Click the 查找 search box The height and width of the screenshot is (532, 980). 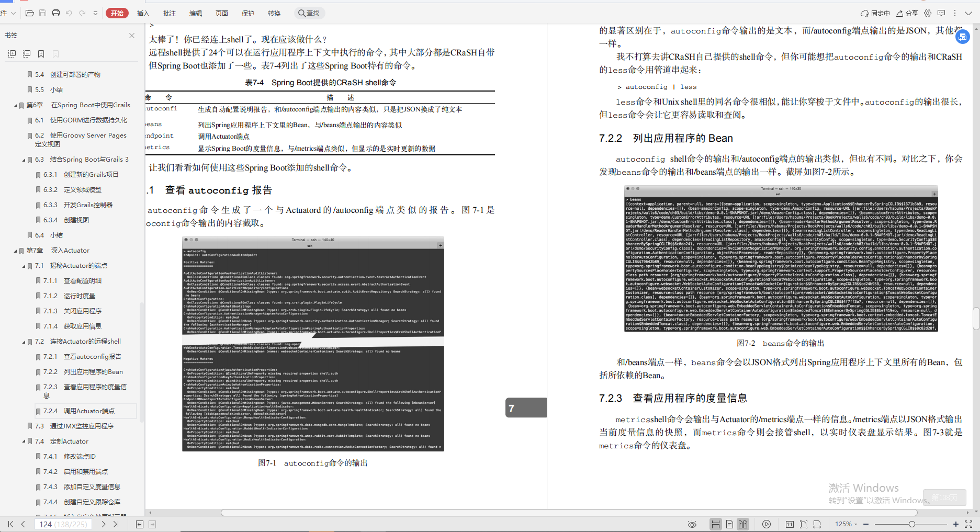point(309,13)
